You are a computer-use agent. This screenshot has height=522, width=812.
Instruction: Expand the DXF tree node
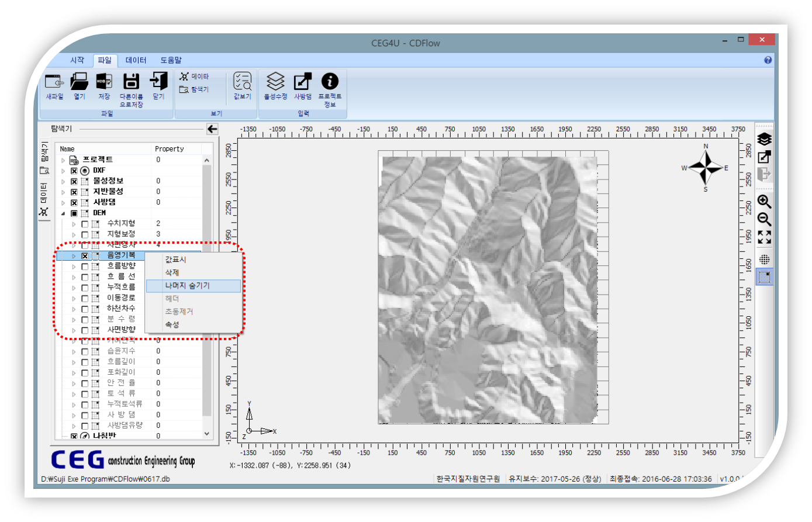tap(63, 171)
